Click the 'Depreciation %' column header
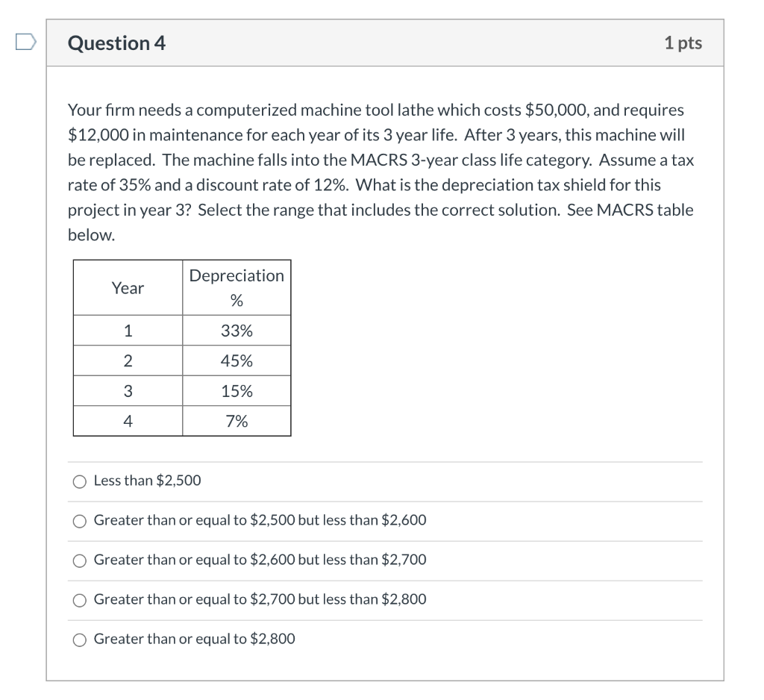 (x=237, y=287)
